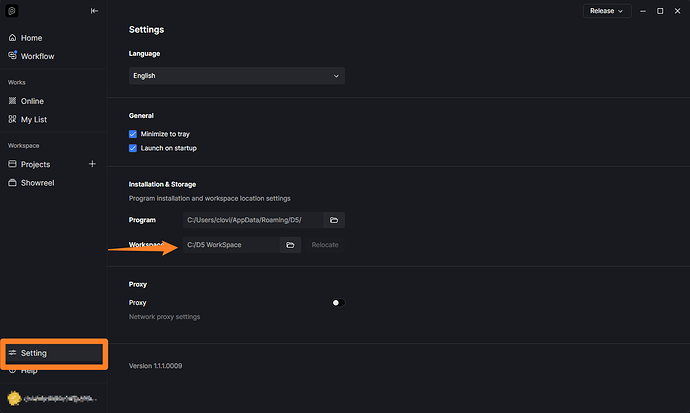Click the C:/D5 WorkSpace path field
Screen dimensions: 690x413
click(x=231, y=245)
